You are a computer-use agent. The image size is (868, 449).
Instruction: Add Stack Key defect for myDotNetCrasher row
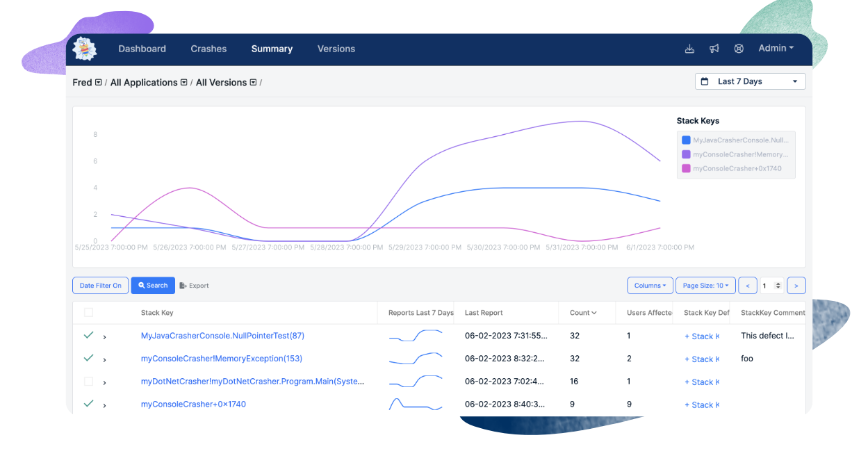[702, 382]
